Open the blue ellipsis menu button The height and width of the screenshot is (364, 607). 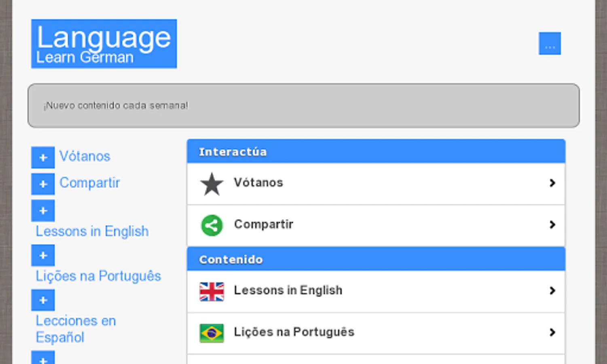pyautogui.click(x=550, y=43)
